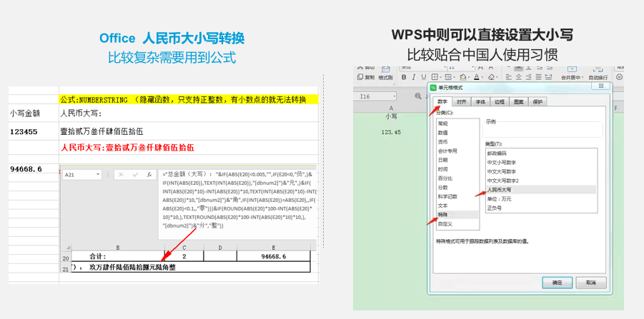Click cell containing 123.45
Image resolution: width=644 pixels, height=319 pixels.
[390, 132]
